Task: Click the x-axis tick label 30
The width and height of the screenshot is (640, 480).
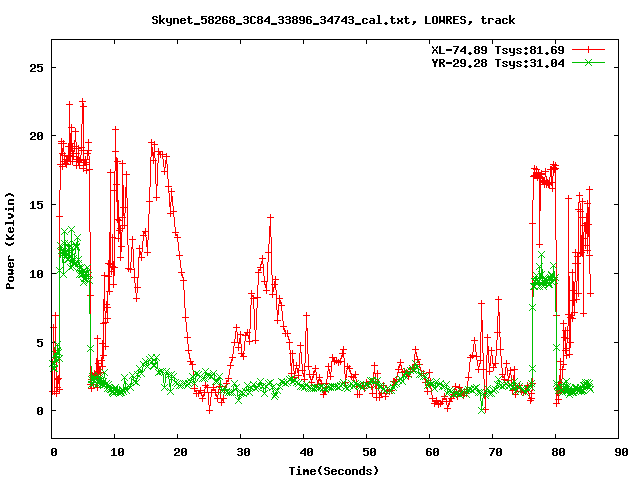Action: tap(243, 452)
